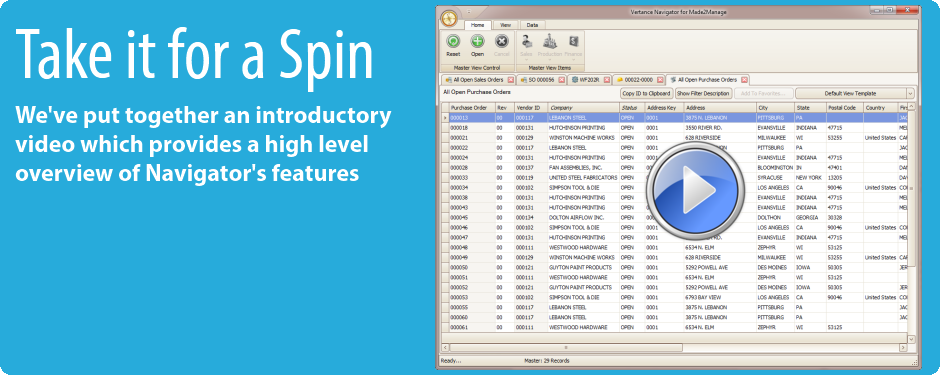Image resolution: width=940 pixels, height=375 pixels.
Task: Click SYRACUSE city cell
Action: coord(775,177)
